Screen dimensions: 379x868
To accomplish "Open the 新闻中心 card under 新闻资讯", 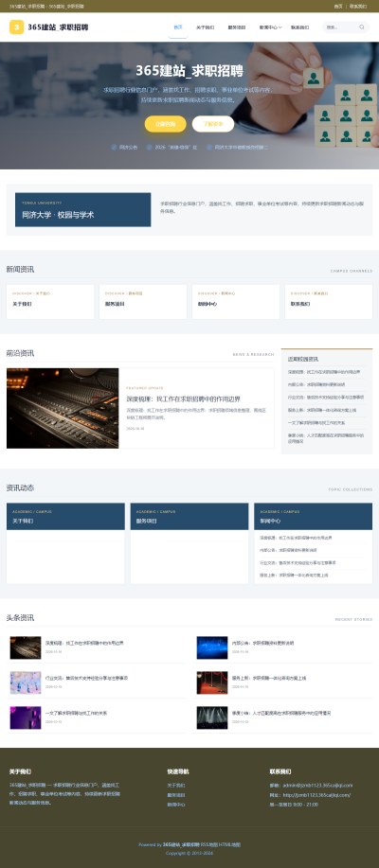I will click(x=236, y=302).
